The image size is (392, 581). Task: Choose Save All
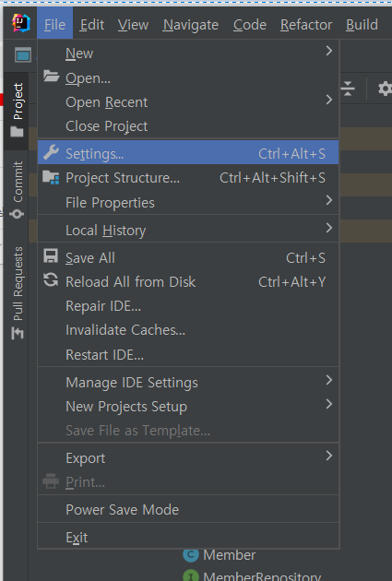(x=188, y=257)
